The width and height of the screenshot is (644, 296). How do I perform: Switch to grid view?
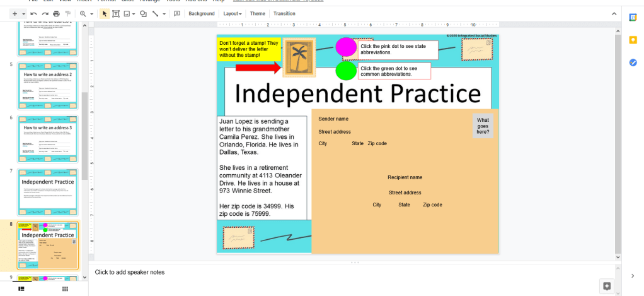pyautogui.click(x=65, y=288)
